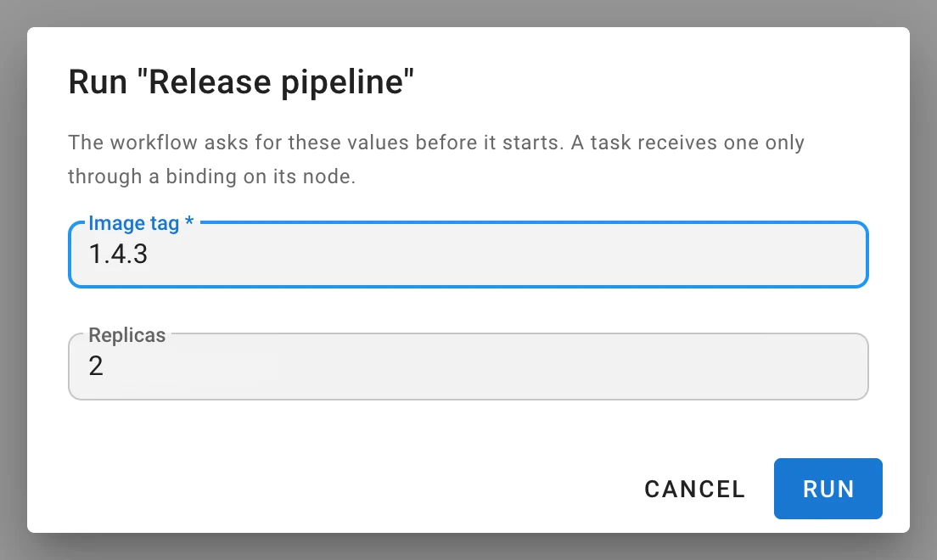Click the required asterisk on Image tag
Image resolution: width=937 pixels, height=560 pixels.
pos(188,221)
